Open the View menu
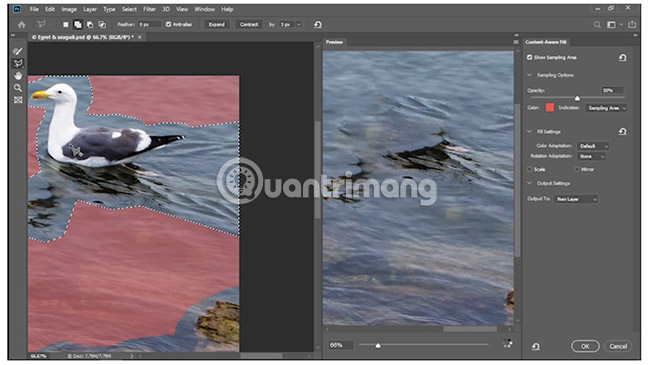The height and width of the screenshot is (365, 650). click(x=182, y=9)
